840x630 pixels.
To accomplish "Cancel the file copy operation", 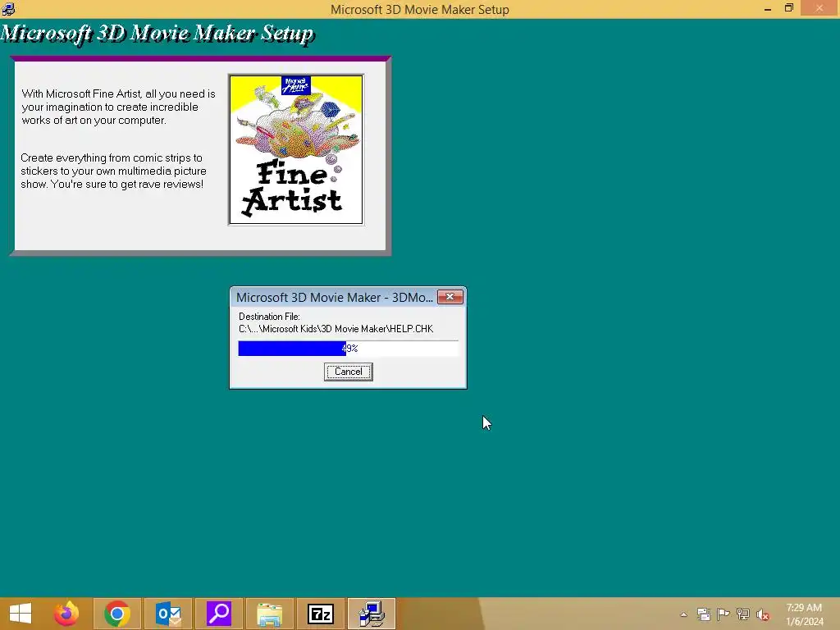I will pos(348,372).
